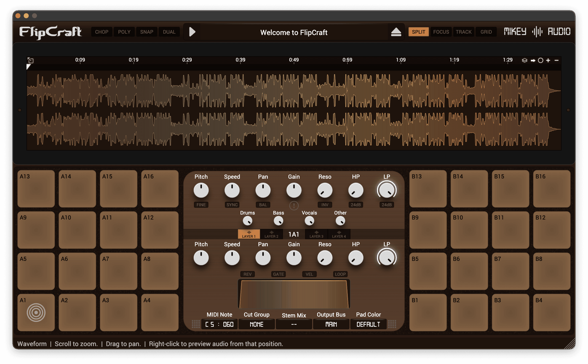Switch to the LAYER 2 tab
This screenshot has width=588, height=364.
click(271, 234)
